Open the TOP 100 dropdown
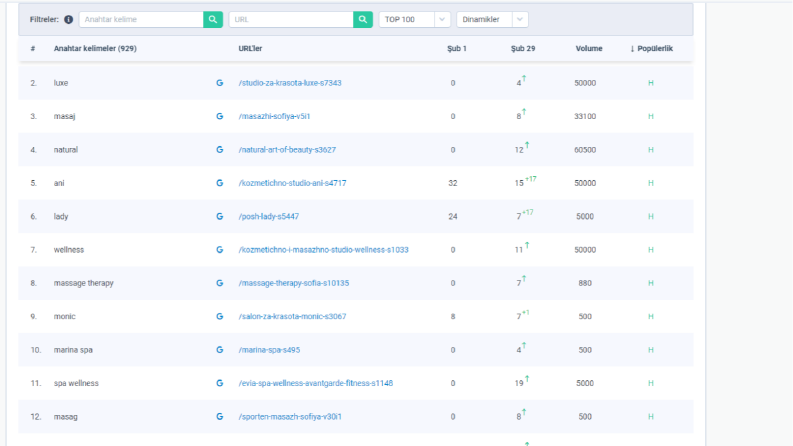 tap(414, 19)
